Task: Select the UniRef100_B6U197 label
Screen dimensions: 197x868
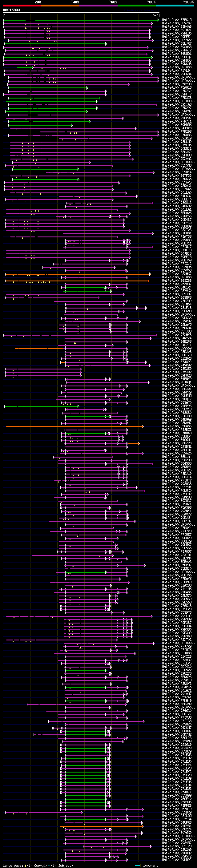Action: point(177,521)
